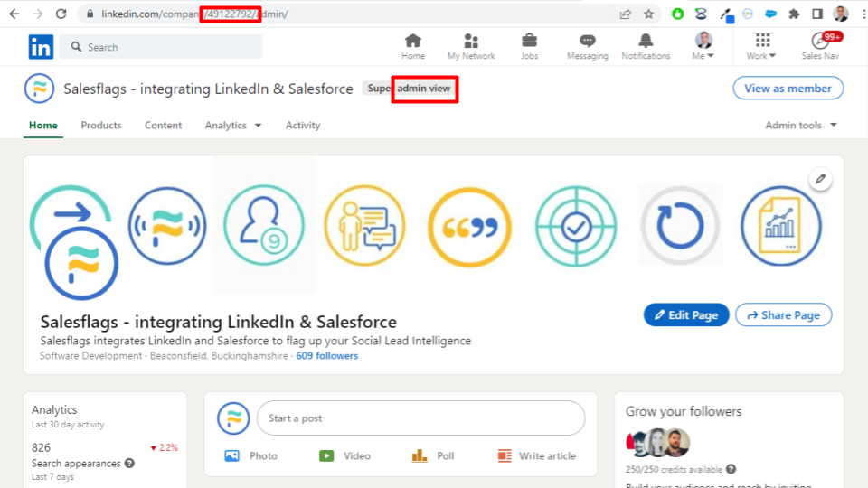Click the LinkedIn Search field
Image resolution: width=868 pixels, height=488 pixels.
pos(161,47)
